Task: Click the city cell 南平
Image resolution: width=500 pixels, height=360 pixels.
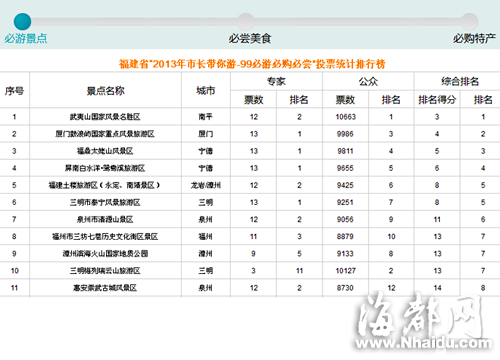Action: coord(206,117)
